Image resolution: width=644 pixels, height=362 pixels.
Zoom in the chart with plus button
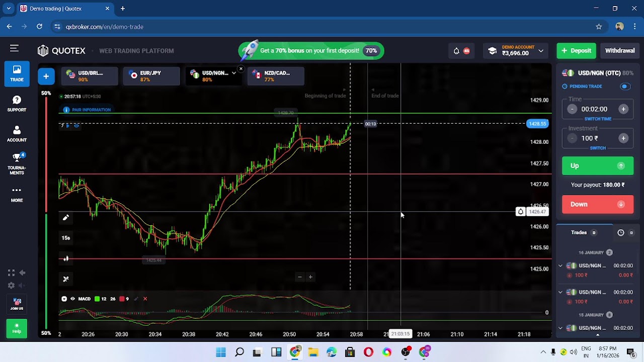(x=310, y=277)
